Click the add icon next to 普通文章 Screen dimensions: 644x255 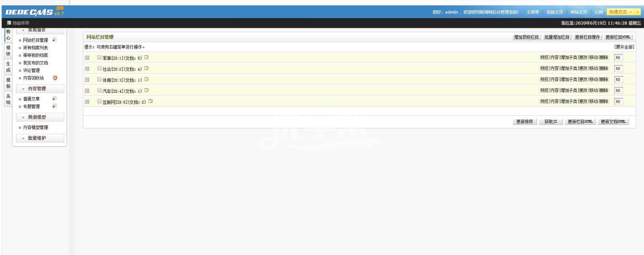pos(54,99)
